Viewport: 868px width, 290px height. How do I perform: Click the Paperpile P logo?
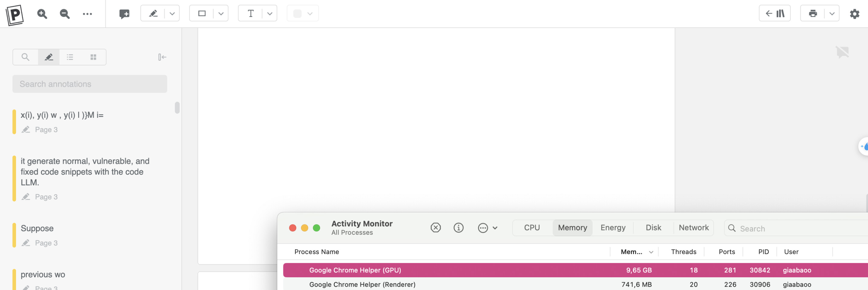pos(15,14)
